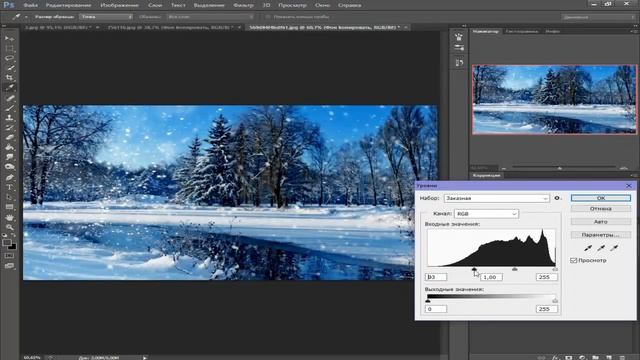The image size is (640, 360).
Task: Pick the gray point eyedropper in Levels
Action: click(601, 248)
